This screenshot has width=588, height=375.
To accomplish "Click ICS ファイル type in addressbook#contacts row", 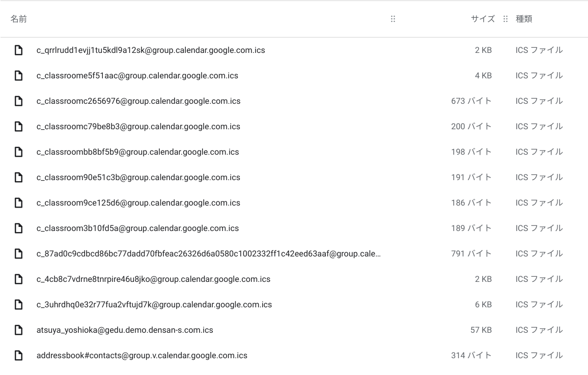I will tap(539, 356).
